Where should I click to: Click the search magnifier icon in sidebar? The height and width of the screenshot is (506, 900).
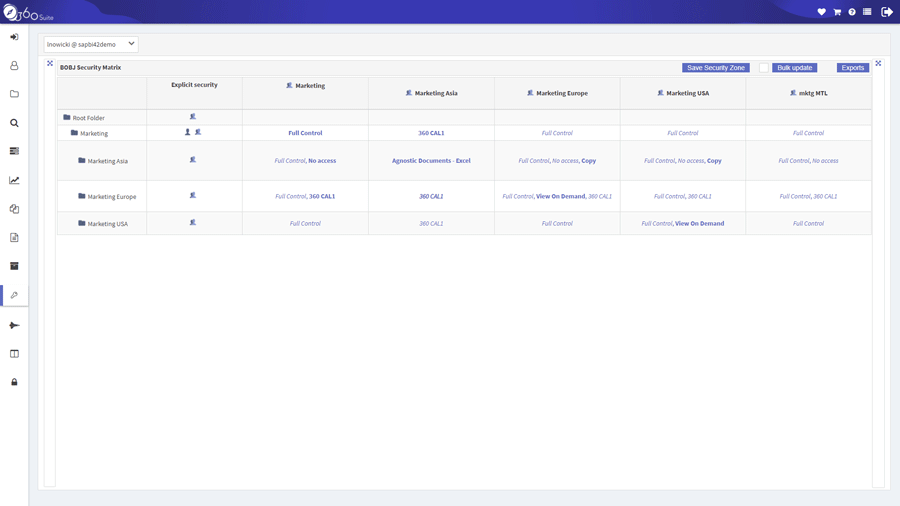(14, 123)
